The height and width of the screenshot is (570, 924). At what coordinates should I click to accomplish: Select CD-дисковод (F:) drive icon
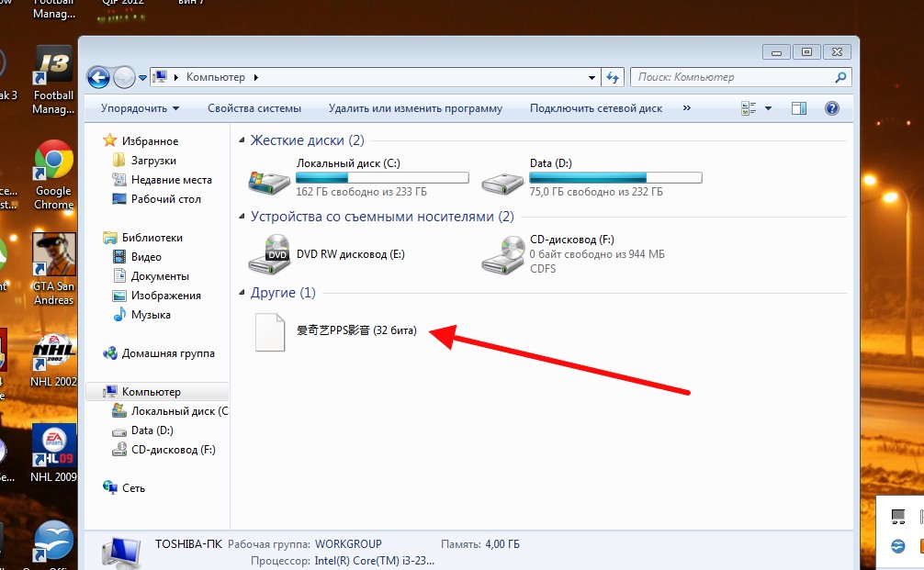click(502, 254)
